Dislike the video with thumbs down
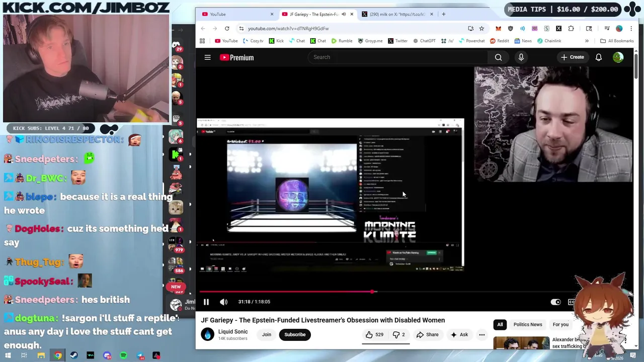Viewport: 644px width, 362px height. coord(399,335)
